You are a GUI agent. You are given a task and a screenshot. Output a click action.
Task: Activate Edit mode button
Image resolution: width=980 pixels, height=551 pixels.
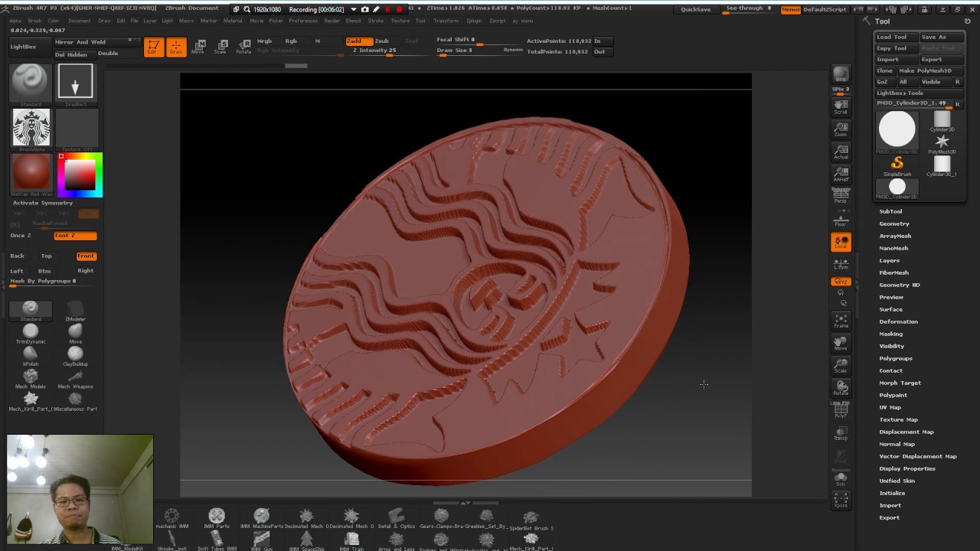pos(154,47)
